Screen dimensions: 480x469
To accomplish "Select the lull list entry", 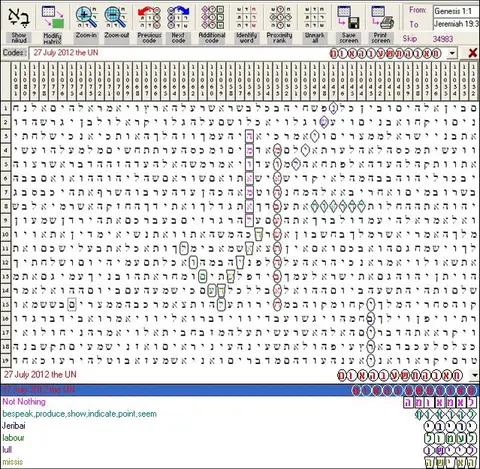I will tap(7, 450).
